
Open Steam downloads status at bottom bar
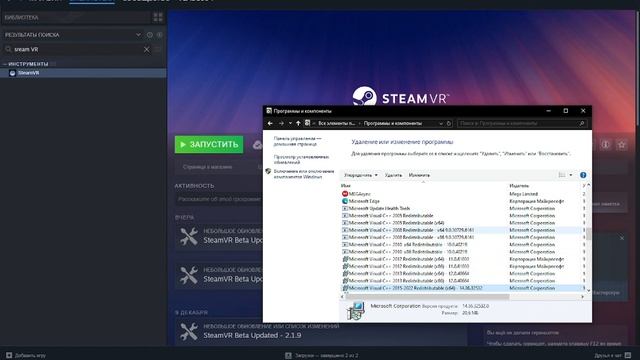coord(322,356)
